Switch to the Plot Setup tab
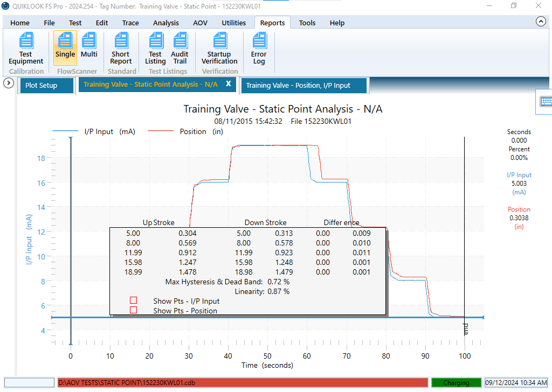 point(41,86)
